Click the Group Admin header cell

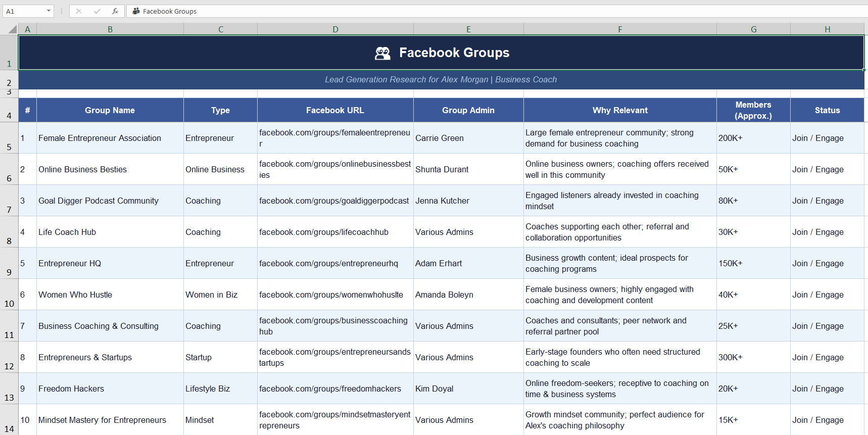pyautogui.click(x=468, y=110)
